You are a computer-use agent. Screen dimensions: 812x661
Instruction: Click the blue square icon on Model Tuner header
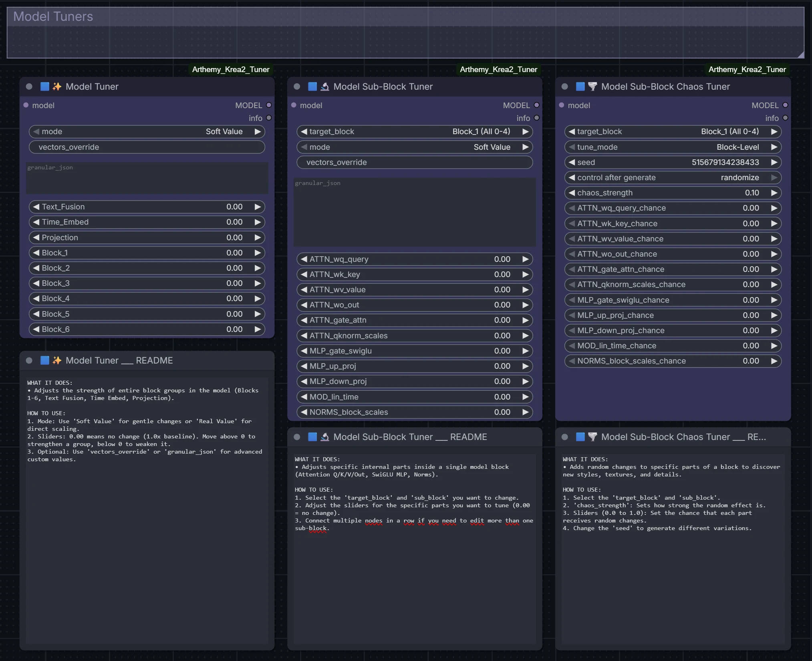pos(45,86)
